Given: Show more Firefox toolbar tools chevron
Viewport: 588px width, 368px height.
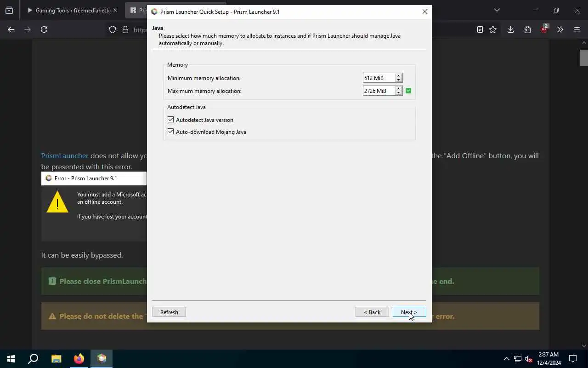Looking at the screenshot, I should click(560, 29).
